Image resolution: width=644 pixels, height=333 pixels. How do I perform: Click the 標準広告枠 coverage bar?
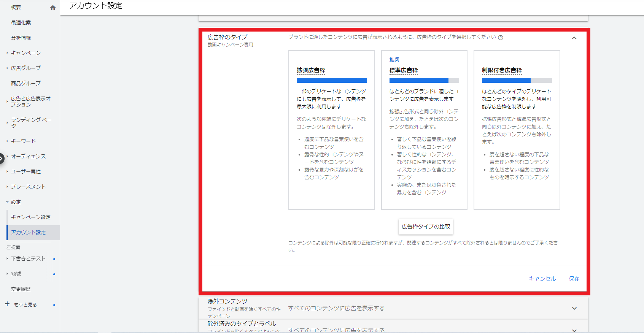[x=424, y=81]
